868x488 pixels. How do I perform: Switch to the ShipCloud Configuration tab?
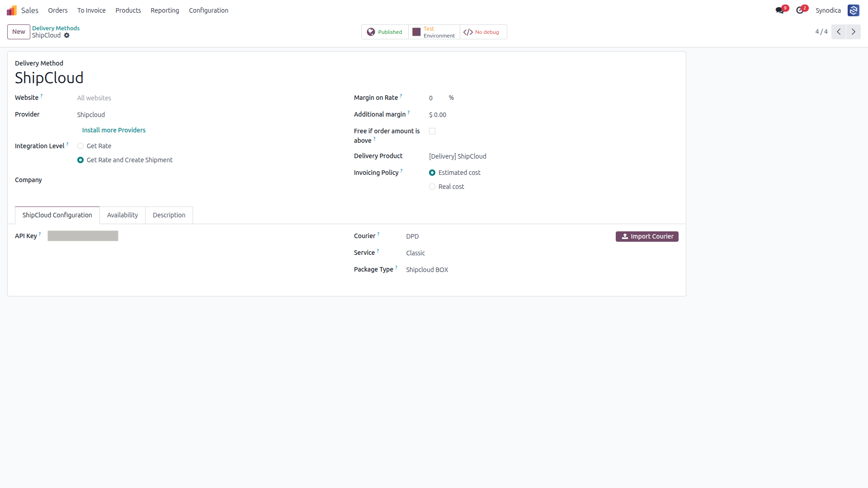point(57,215)
